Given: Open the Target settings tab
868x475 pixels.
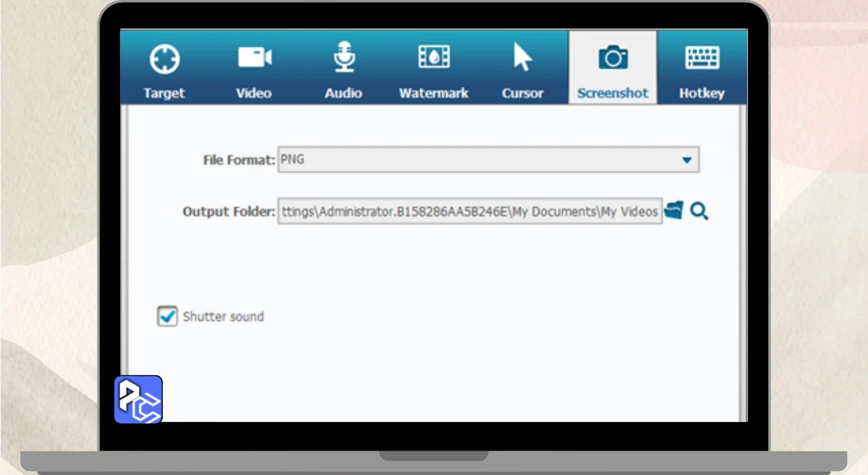Looking at the screenshot, I should tap(164, 68).
